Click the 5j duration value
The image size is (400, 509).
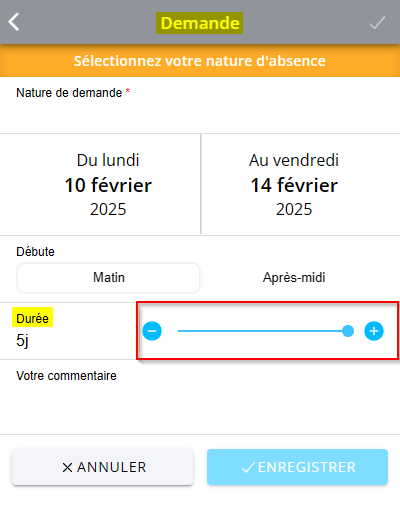[x=22, y=341]
